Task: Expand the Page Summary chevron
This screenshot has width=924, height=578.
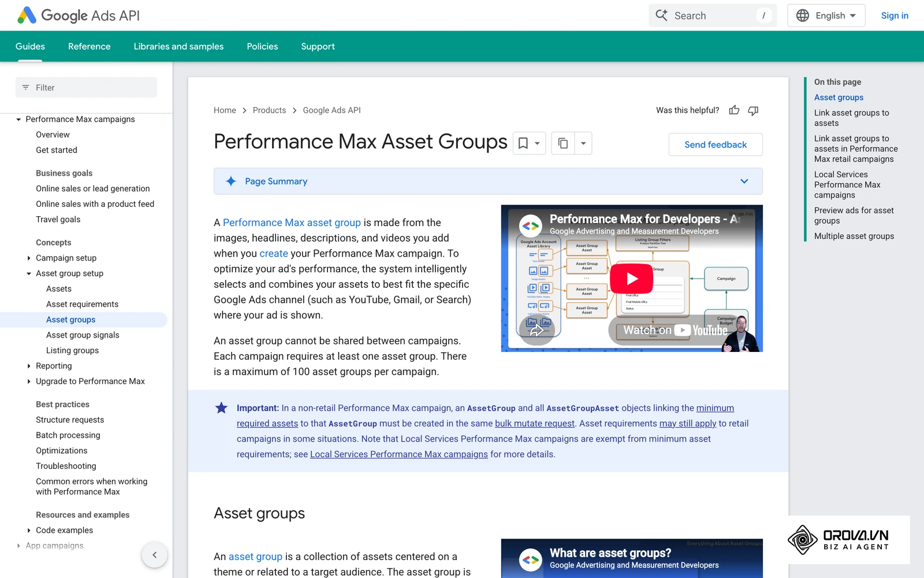Action: 744,181
